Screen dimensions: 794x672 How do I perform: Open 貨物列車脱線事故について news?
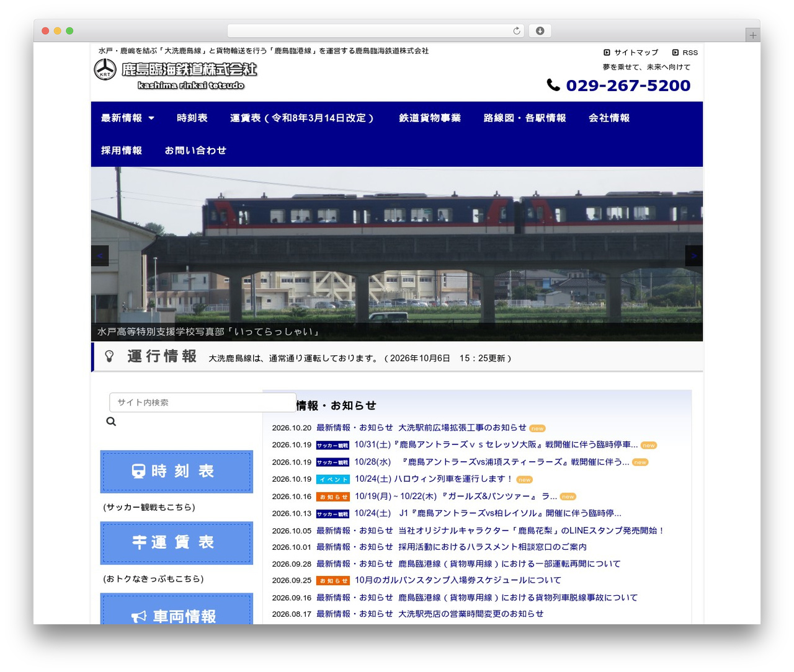pyautogui.click(x=518, y=598)
